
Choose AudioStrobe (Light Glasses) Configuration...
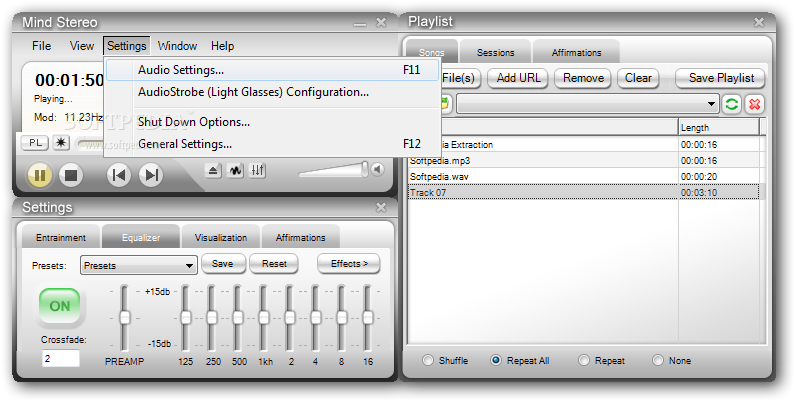coord(273,92)
